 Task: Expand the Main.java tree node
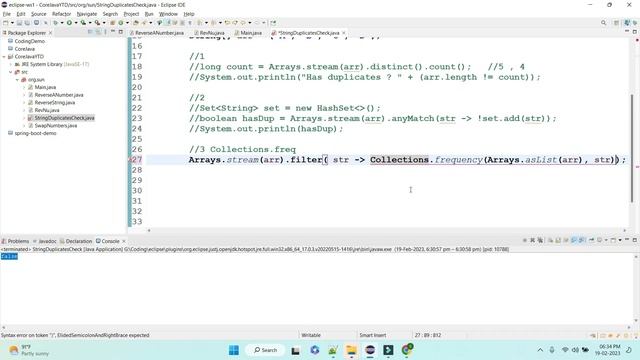[x=24, y=87]
